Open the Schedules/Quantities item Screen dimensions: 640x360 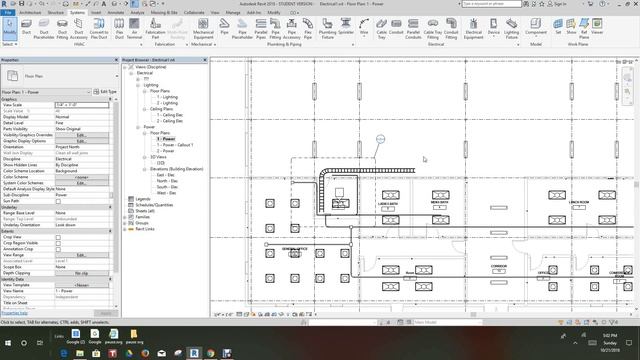(154, 205)
